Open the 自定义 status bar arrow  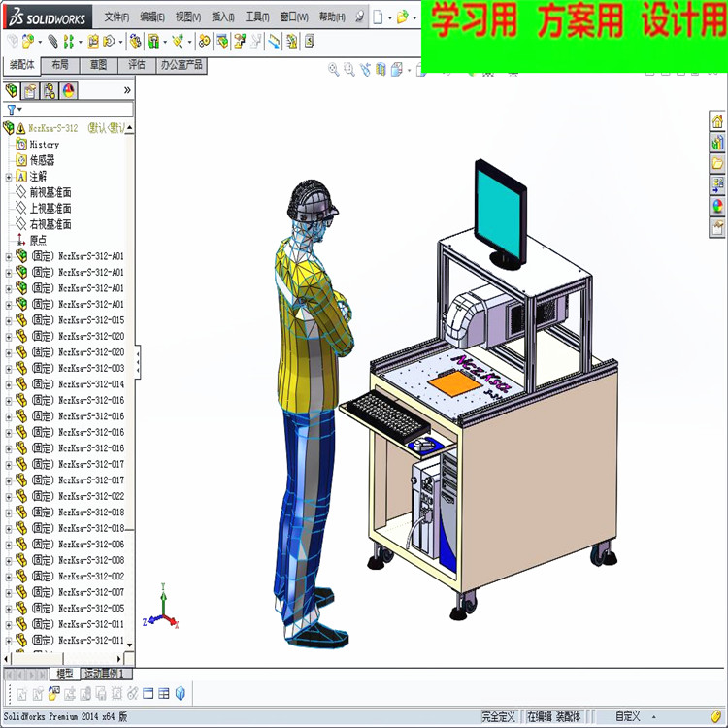pyautogui.click(x=653, y=717)
